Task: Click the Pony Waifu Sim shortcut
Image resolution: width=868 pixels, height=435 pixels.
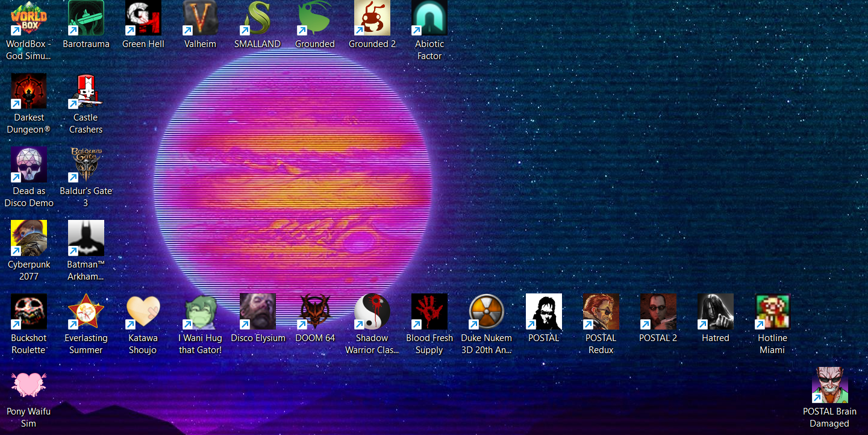Action: (x=29, y=386)
